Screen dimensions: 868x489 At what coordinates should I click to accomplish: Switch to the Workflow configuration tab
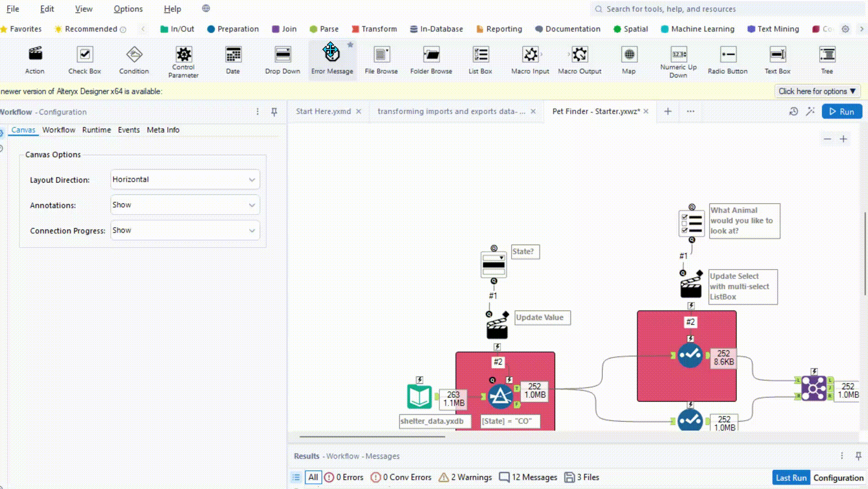click(x=59, y=130)
